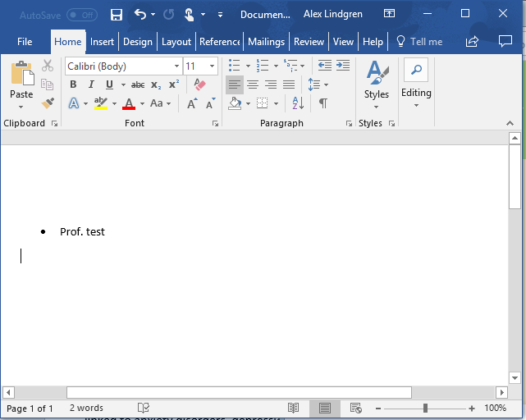526x420 pixels.
Task: Justify the paragraph text
Action: (x=289, y=84)
